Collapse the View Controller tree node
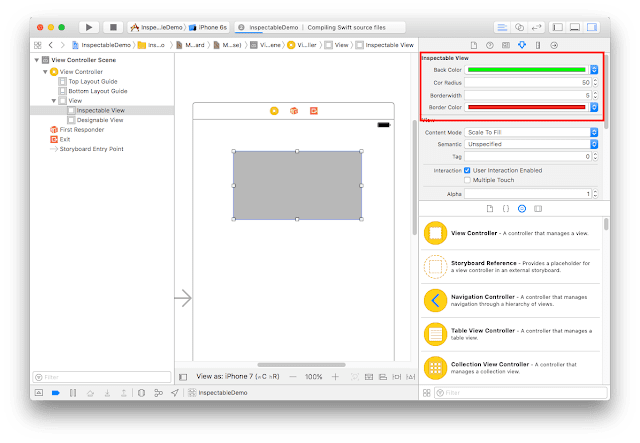Image resolution: width=640 pixels, height=443 pixels. pos(45,72)
